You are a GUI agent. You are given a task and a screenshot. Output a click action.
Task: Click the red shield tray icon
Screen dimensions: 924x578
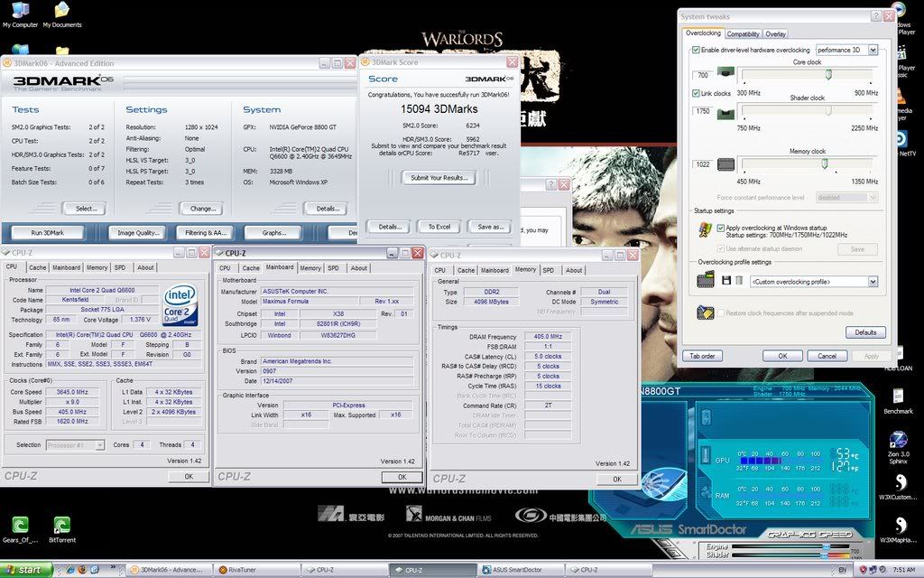tap(864, 570)
